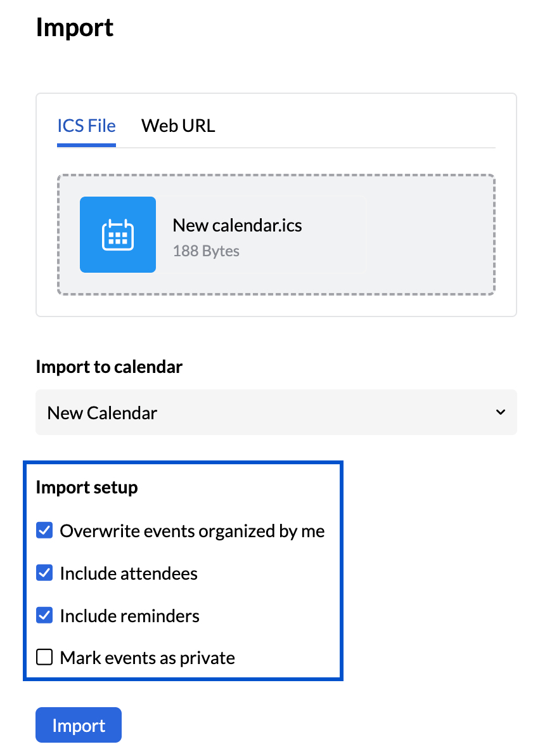This screenshot has width=559, height=756.
Task: Click the Import to calendar label
Action: pyautogui.click(x=109, y=367)
